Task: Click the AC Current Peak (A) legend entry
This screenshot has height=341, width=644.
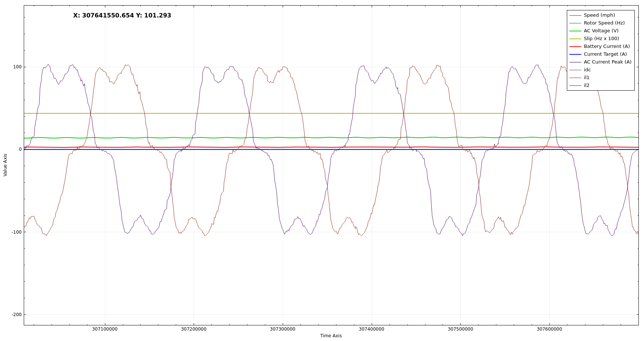Action: coord(607,62)
